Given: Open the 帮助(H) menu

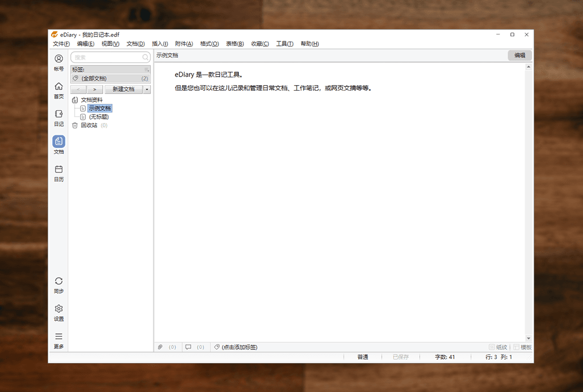Looking at the screenshot, I should tap(309, 44).
